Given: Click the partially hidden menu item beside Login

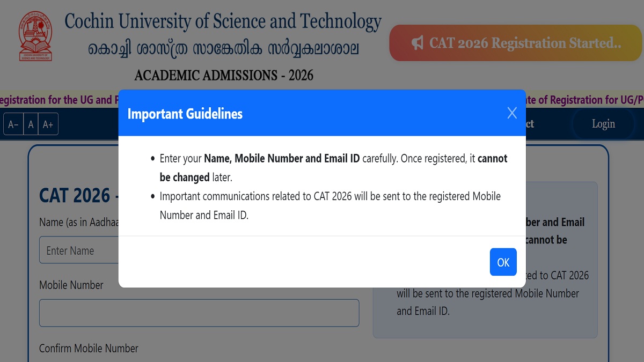Looking at the screenshot, I should point(529,124).
